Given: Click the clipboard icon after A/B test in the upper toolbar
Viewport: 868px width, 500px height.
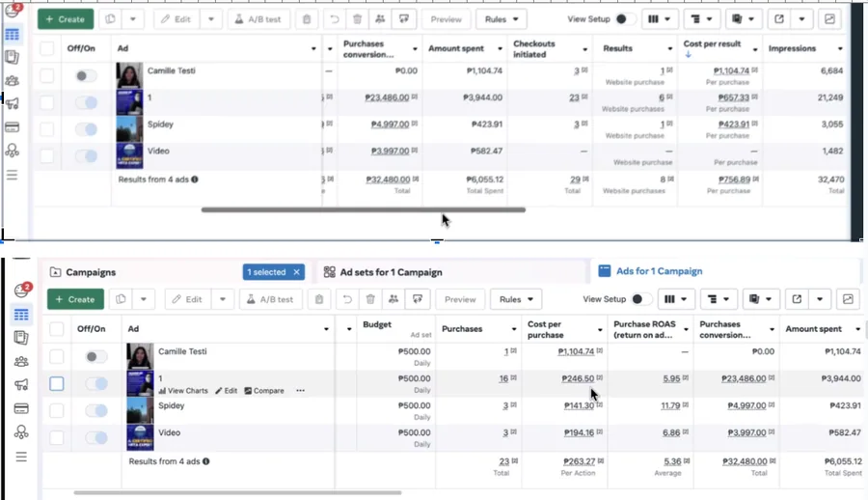Looking at the screenshot, I should click(307, 19).
